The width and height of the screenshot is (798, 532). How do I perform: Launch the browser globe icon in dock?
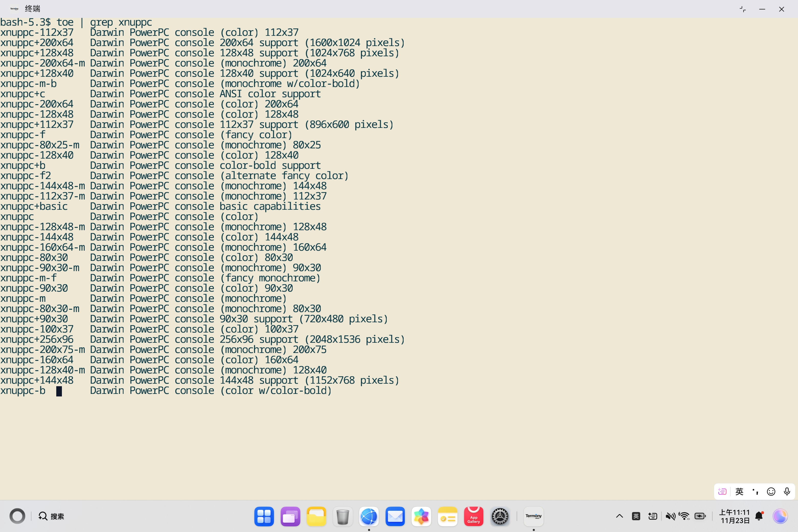pyautogui.click(x=369, y=516)
